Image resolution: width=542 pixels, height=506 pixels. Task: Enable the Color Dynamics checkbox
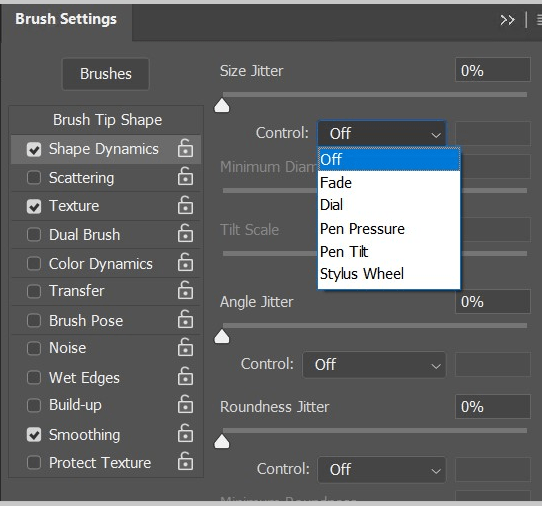34,263
